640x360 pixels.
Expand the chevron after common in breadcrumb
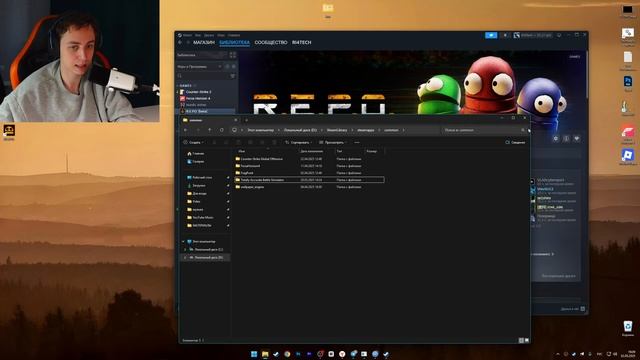[x=403, y=130]
